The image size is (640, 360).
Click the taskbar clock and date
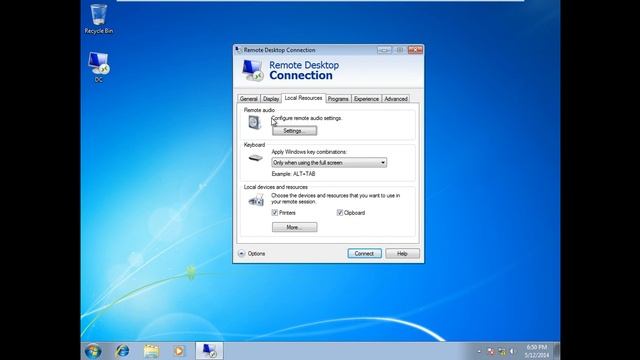(x=537, y=351)
